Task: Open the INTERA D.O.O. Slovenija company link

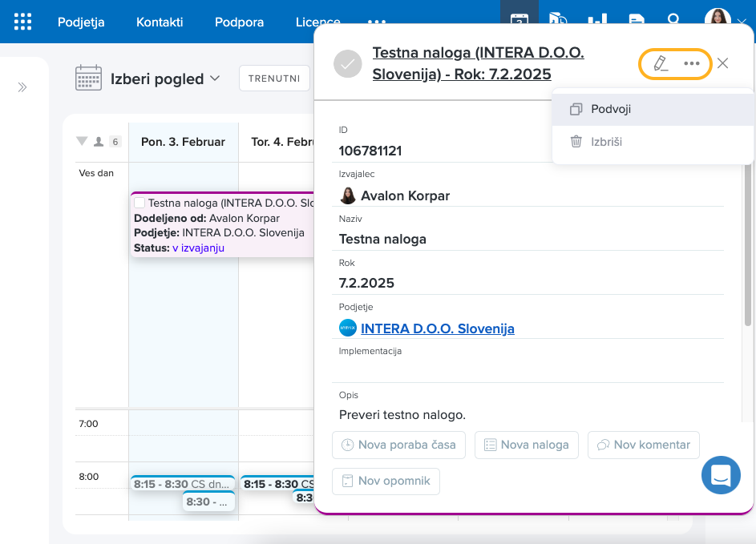Action: (437, 328)
